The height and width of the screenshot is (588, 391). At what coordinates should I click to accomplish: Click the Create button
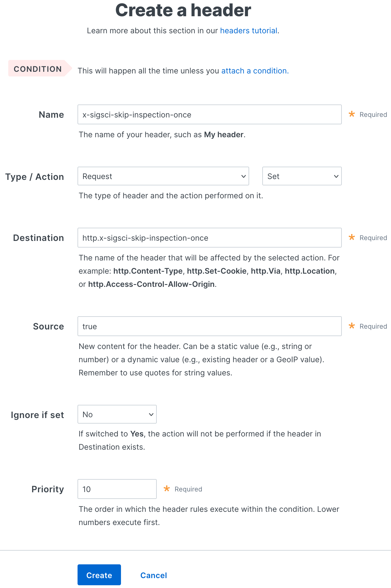99,575
